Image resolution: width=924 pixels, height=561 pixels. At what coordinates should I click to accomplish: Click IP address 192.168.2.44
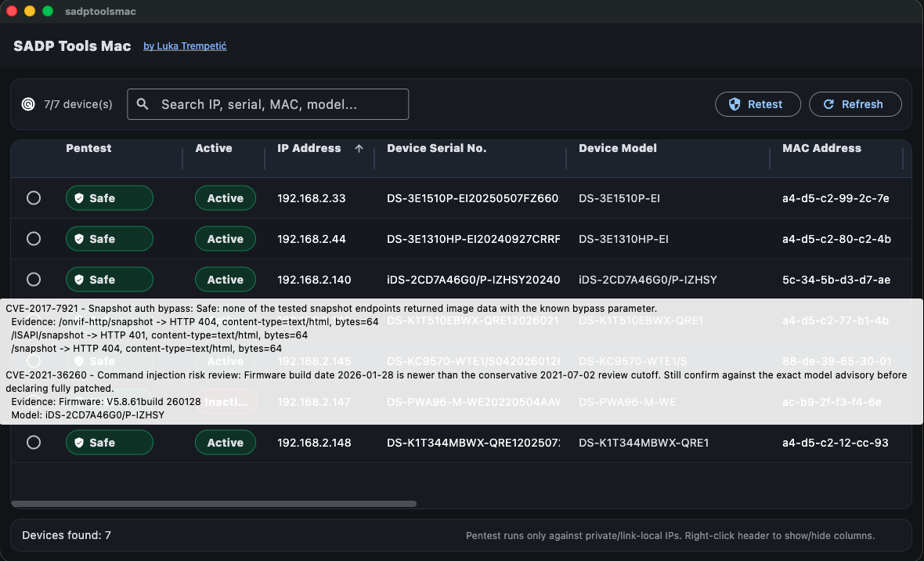pos(311,239)
